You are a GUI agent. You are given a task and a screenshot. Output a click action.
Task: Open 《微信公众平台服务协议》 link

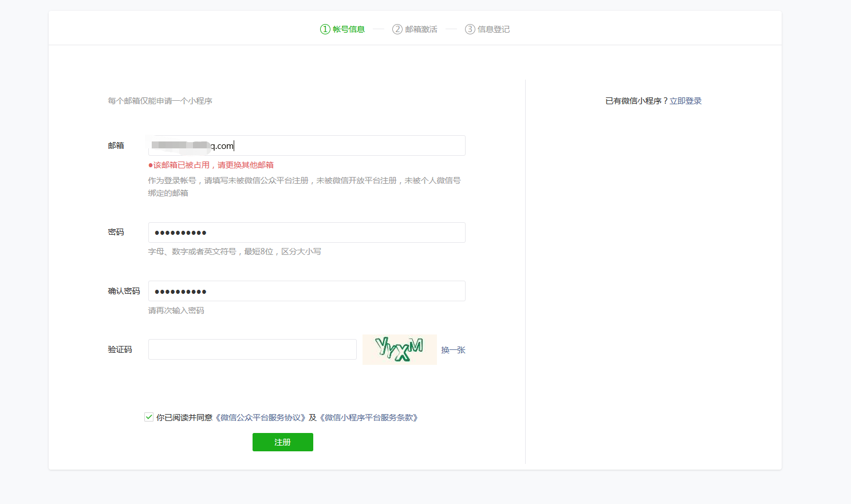(x=261, y=418)
